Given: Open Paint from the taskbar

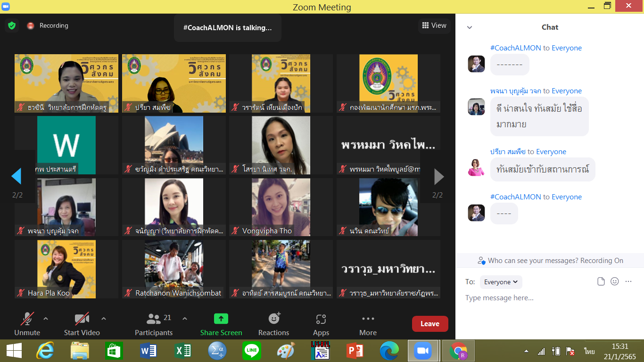Looking at the screenshot, I should (286, 351).
